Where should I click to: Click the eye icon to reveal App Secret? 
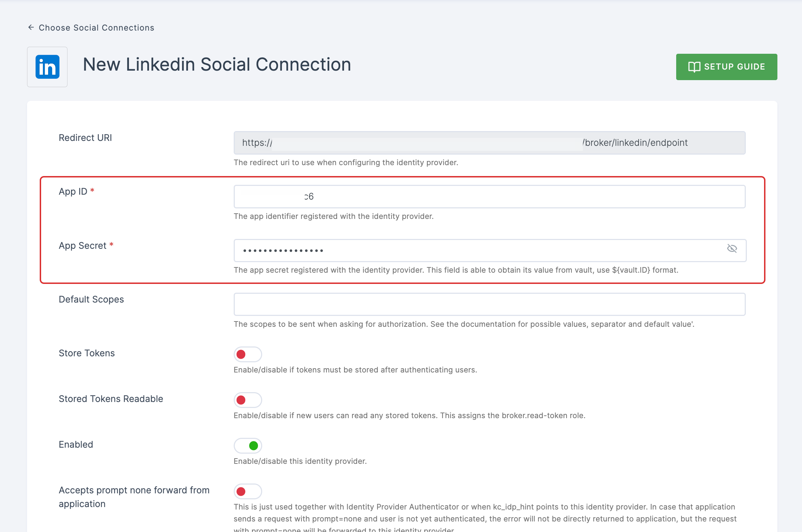(732, 249)
